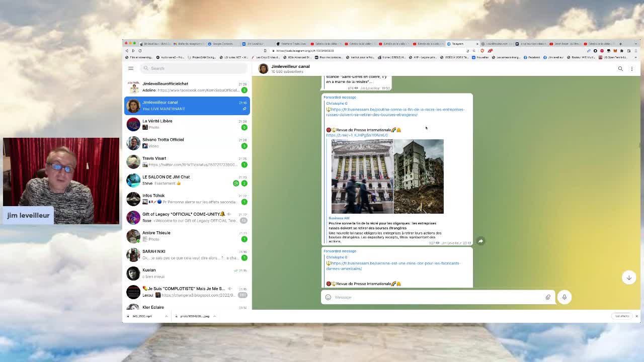Open SARAH NIKI chat
The height and width of the screenshot is (362, 644).
[187, 254]
